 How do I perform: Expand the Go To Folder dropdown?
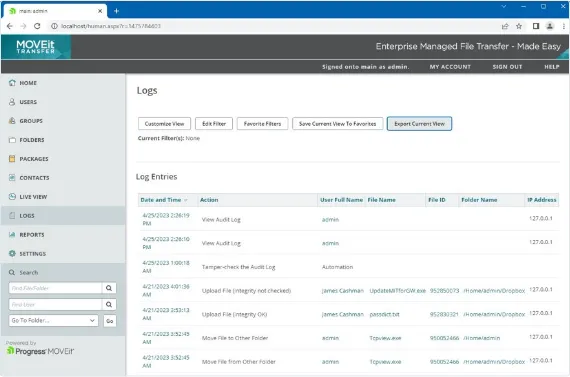pyautogui.click(x=53, y=320)
